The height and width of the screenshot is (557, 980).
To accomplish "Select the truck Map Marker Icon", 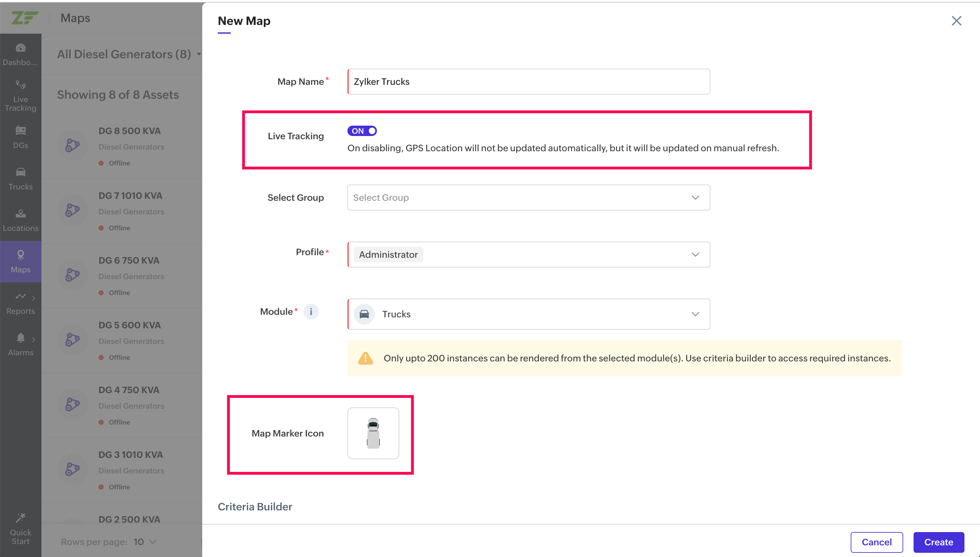I will coord(373,433).
